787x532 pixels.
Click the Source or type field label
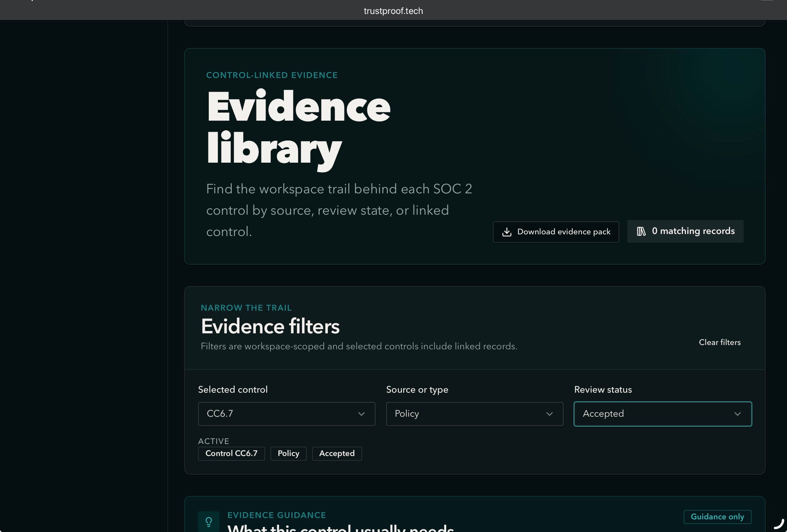pyautogui.click(x=417, y=390)
